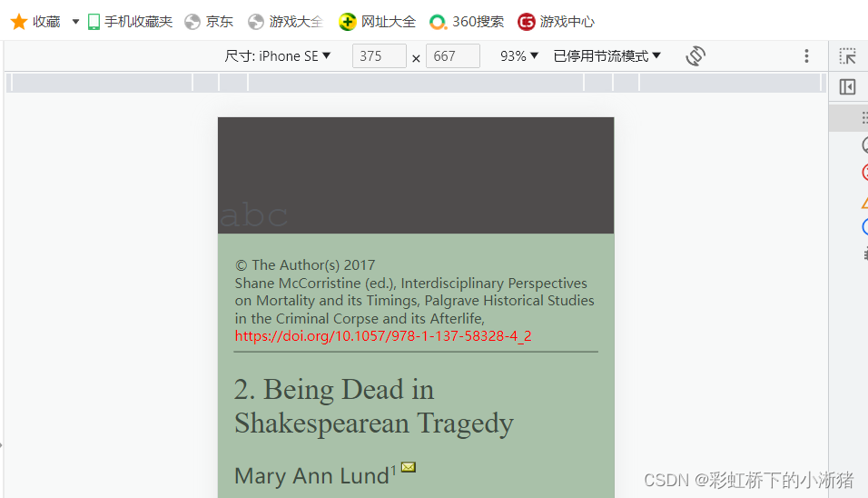The width and height of the screenshot is (868, 498).
Task: Open the favorites dropdown arrow
Action: (75, 22)
